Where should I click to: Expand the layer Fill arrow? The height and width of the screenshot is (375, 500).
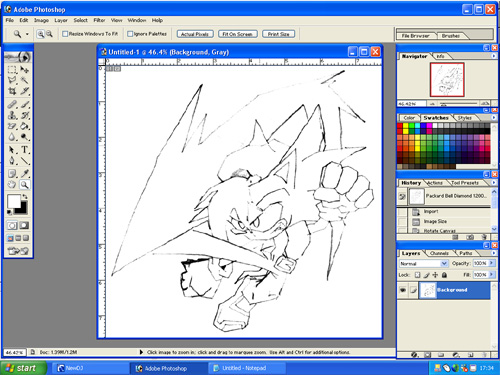coord(491,275)
